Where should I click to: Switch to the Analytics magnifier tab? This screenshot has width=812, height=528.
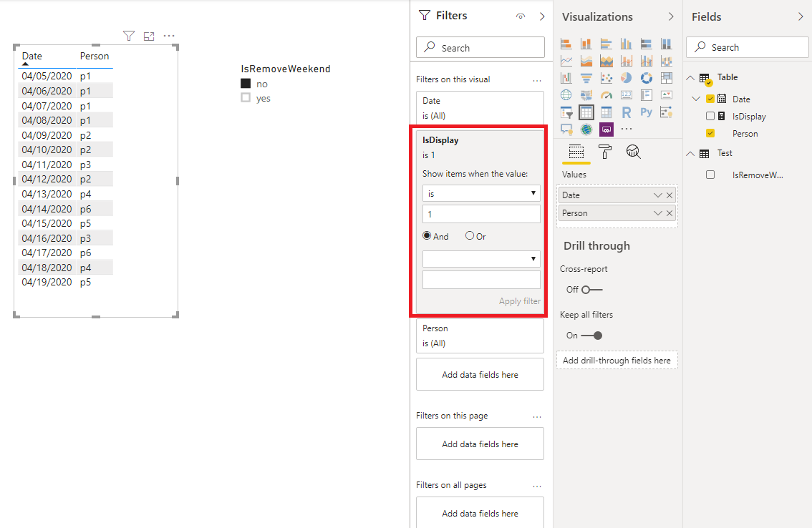633,152
